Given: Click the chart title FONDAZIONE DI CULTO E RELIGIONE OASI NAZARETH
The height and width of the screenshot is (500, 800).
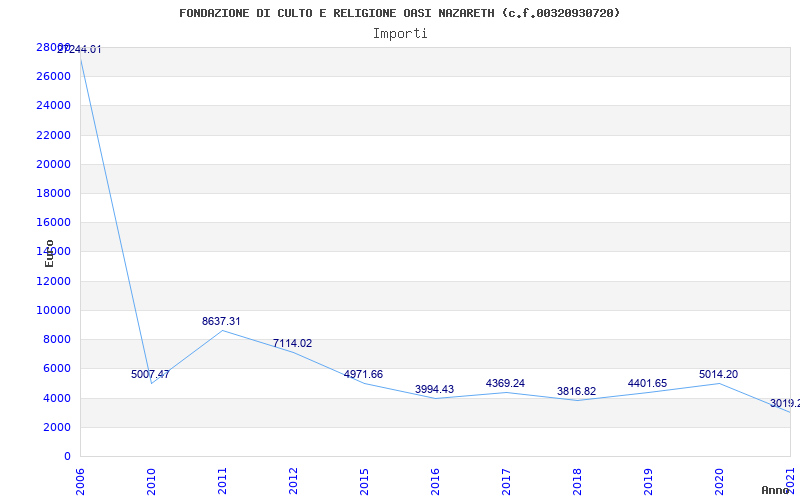Looking at the screenshot, I should tap(399, 13).
